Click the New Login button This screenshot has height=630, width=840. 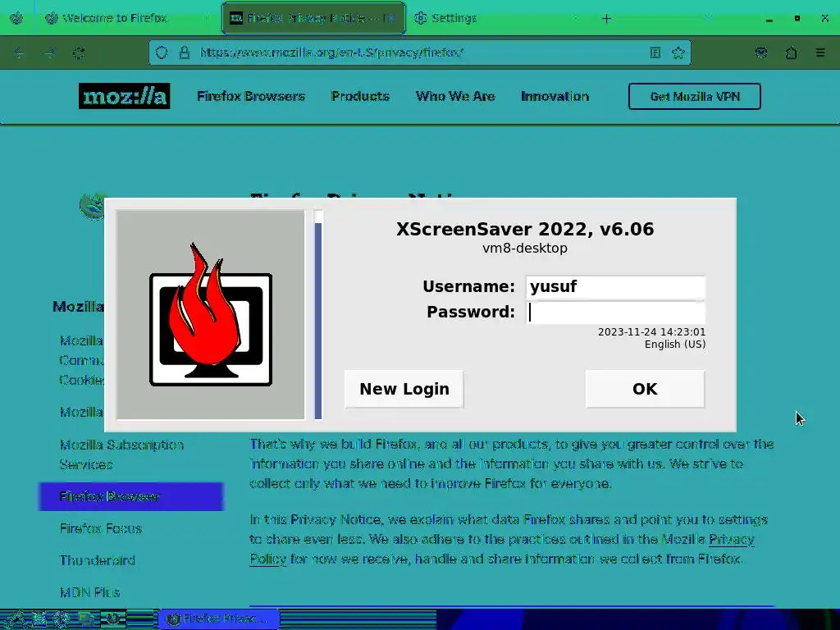[404, 389]
